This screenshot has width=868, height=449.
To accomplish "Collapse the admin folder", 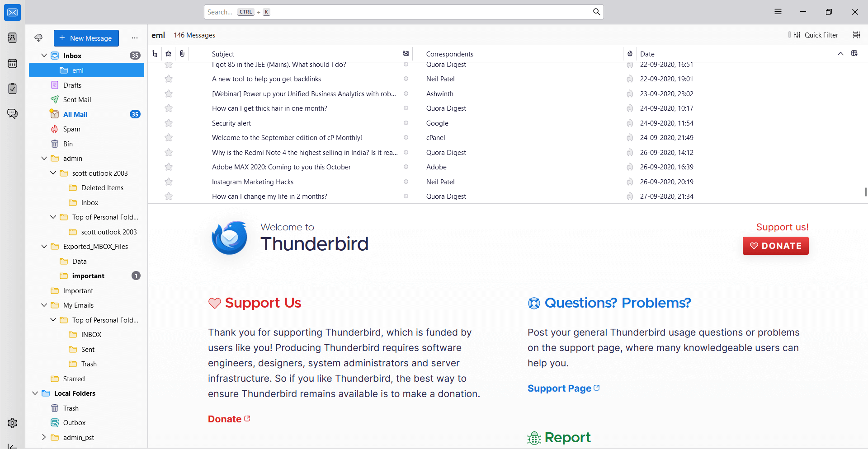I will coord(44,159).
